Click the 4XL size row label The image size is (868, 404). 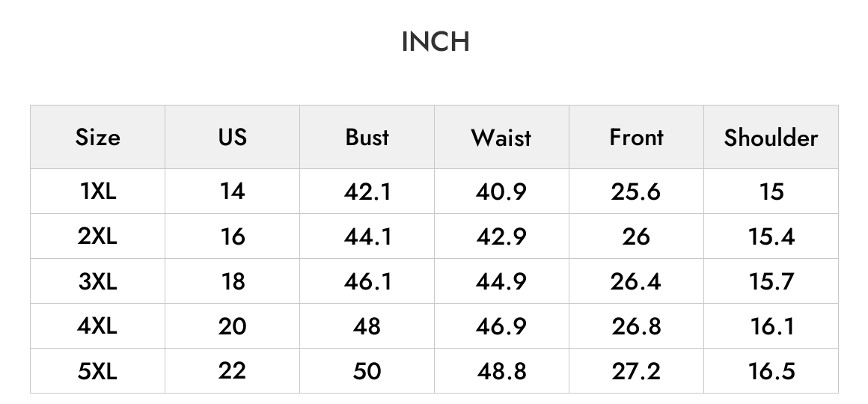(x=97, y=326)
